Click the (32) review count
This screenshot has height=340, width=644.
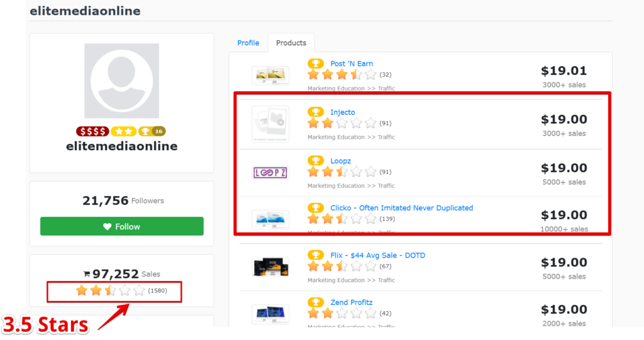pyautogui.click(x=386, y=74)
